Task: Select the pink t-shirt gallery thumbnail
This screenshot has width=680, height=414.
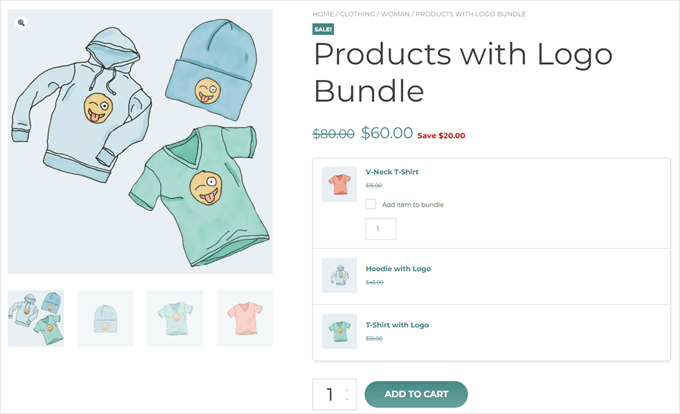Action: point(244,318)
